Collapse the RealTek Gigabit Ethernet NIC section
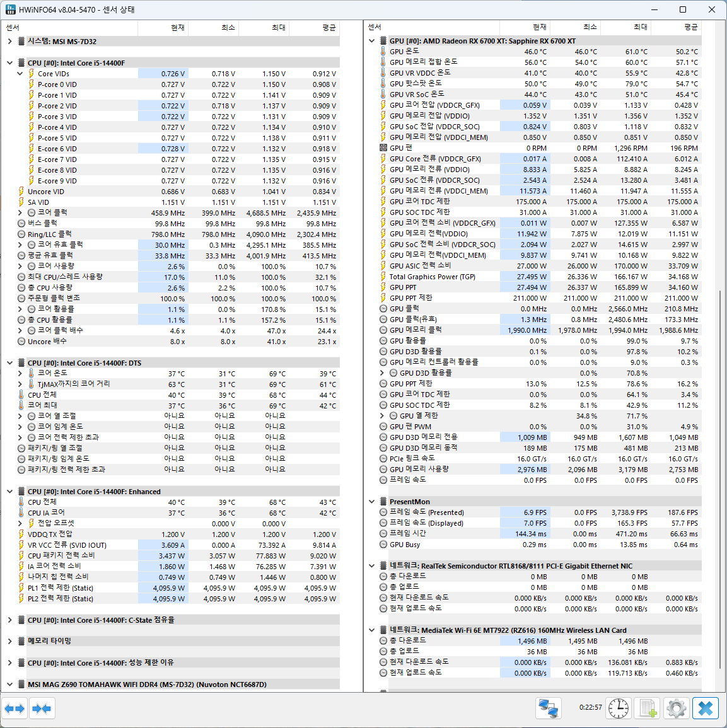This screenshot has height=728, width=727. tap(371, 565)
